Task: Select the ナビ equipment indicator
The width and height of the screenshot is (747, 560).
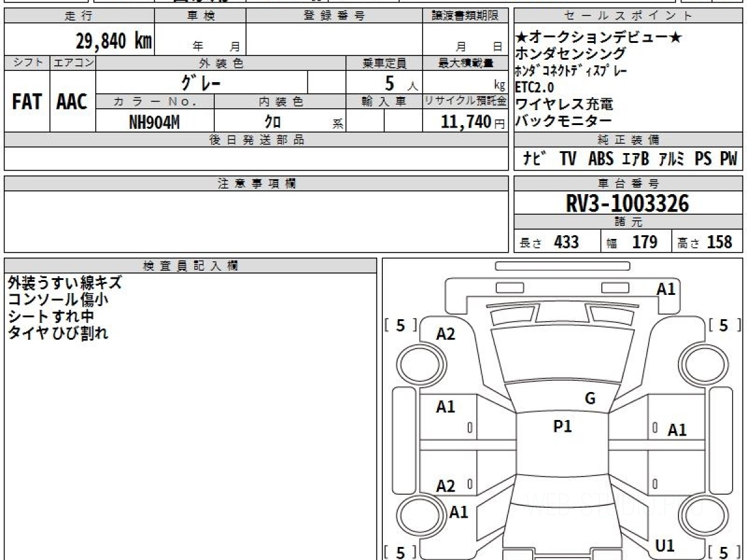Action: point(535,159)
